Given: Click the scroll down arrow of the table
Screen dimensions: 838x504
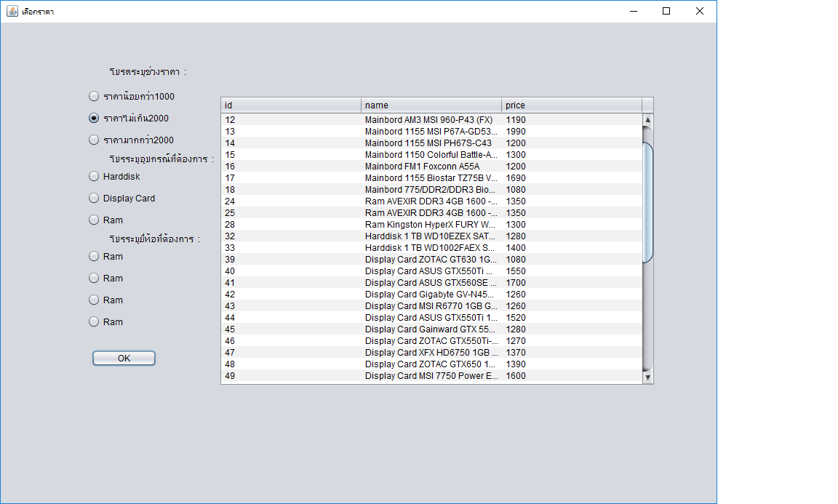Looking at the screenshot, I should pos(647,377).
